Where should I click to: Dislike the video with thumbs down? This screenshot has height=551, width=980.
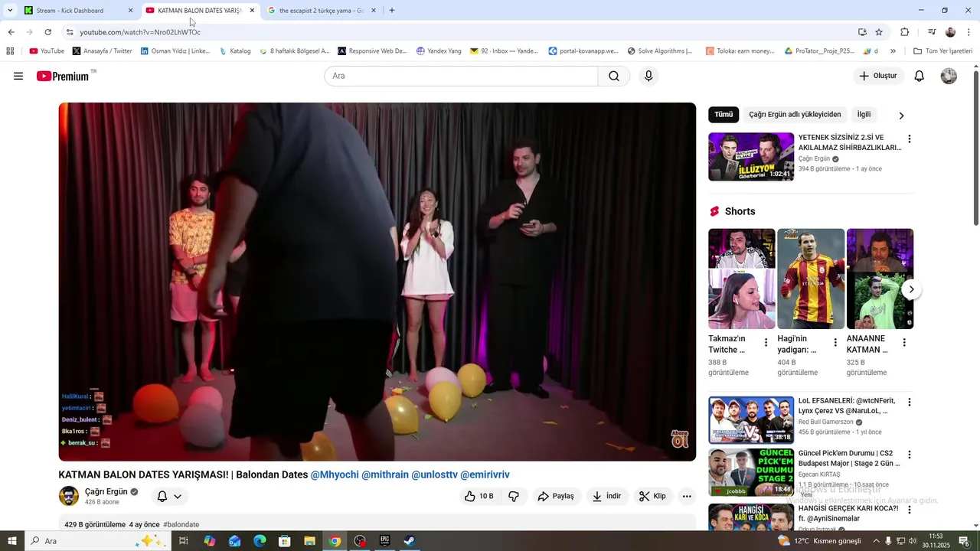tap(514, 496)
